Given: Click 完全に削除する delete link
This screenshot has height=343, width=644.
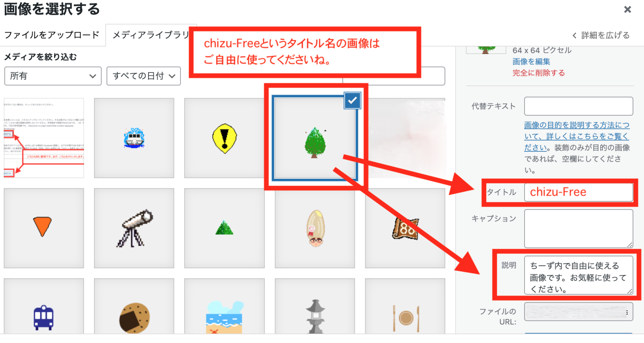Looking at the screenshot, I should (x=539, y=72).
